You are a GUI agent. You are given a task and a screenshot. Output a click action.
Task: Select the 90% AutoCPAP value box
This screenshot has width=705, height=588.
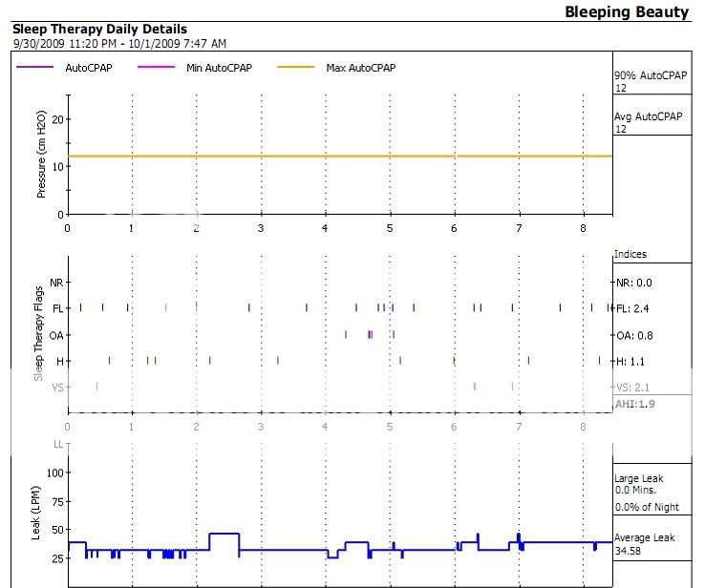(650, 81)
